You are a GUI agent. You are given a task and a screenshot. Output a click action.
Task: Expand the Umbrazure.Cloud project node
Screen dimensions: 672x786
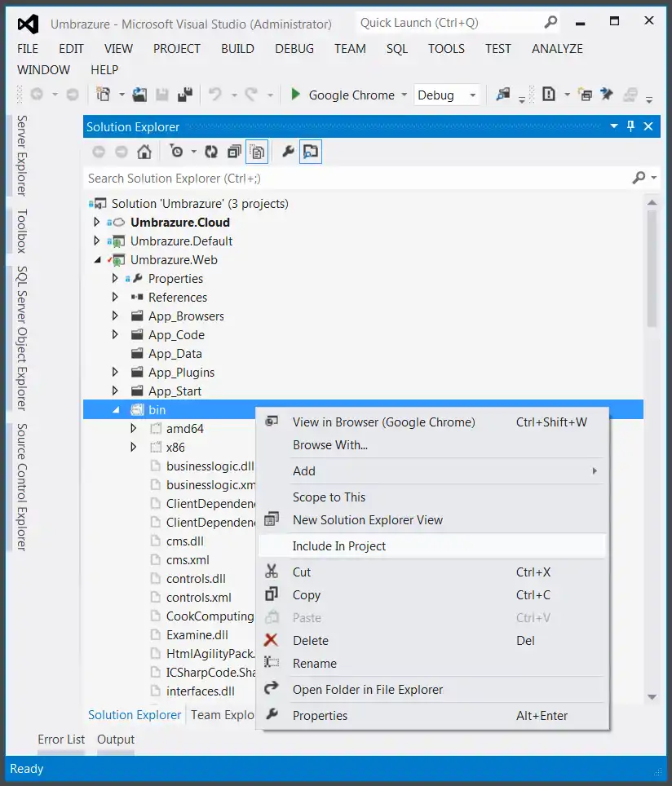pos(97,222)
